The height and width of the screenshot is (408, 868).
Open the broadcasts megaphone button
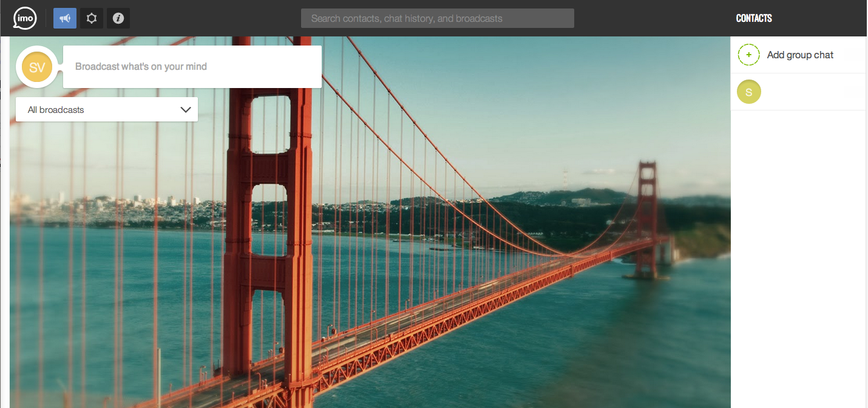point(65,18)
